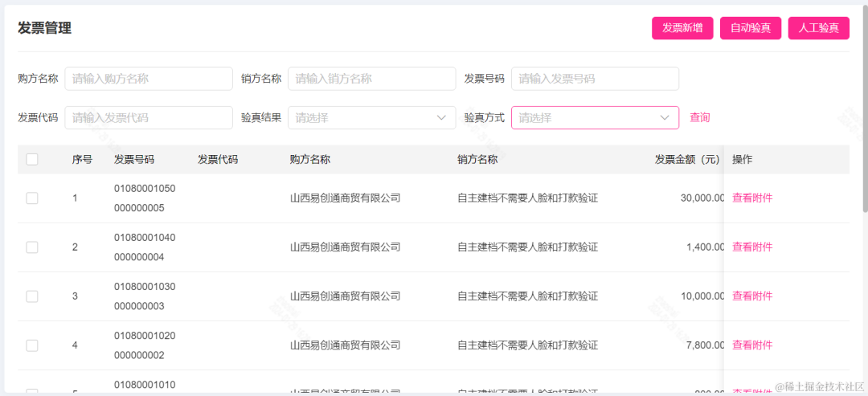Image resolution: width=868 pixels, height=396 pixels.
Task: Click the 查询 link
Action: click(700, 118)
